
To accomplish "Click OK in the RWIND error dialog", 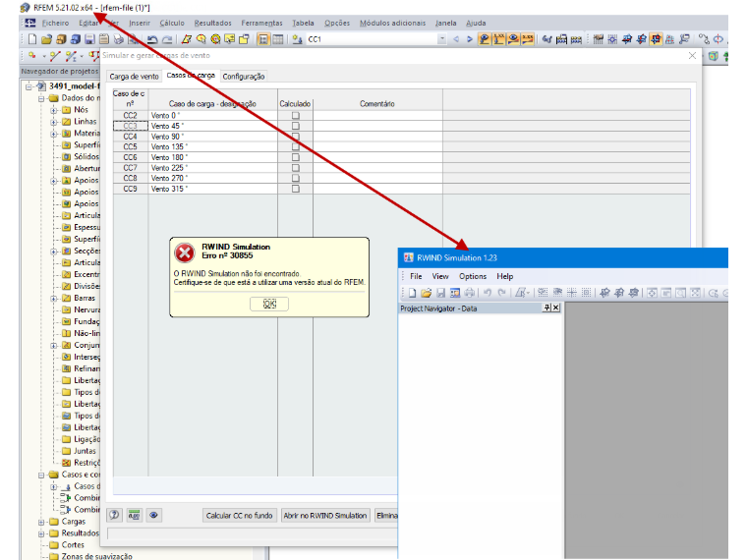I will pyautogui.click(x=269, y=304).
